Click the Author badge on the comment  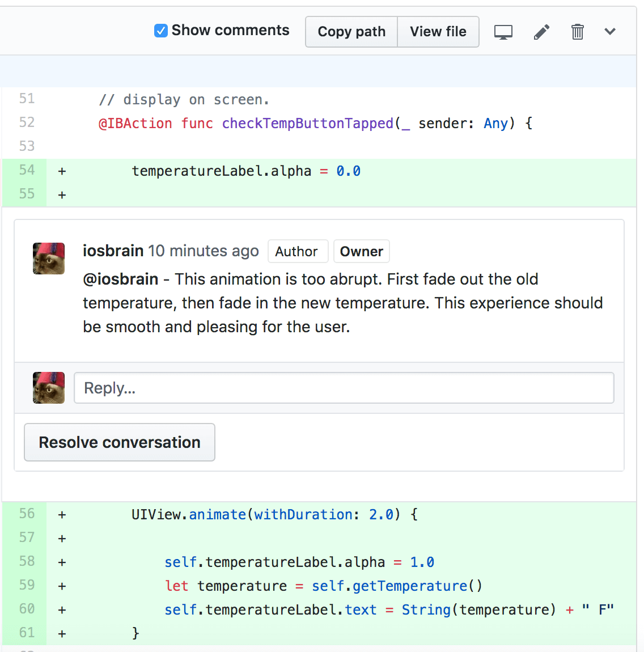296,251
